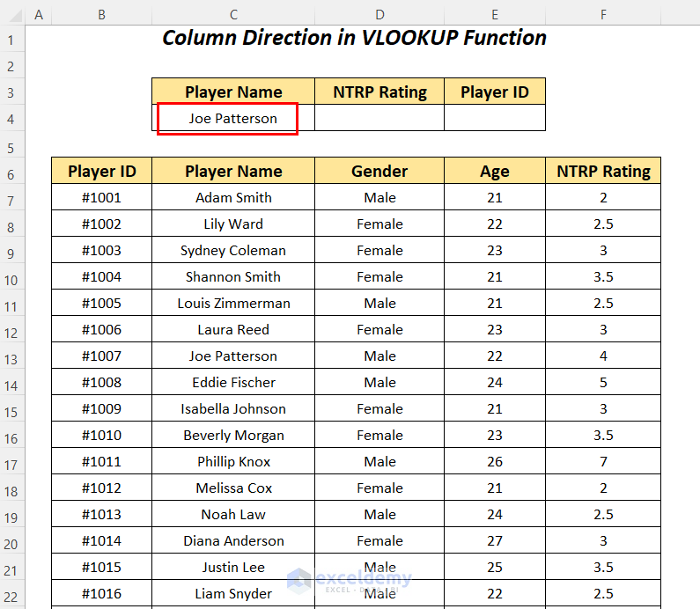Click the 'Player Name' header in row 6
This screenshot has width=700, height=609.
[233, 171]
